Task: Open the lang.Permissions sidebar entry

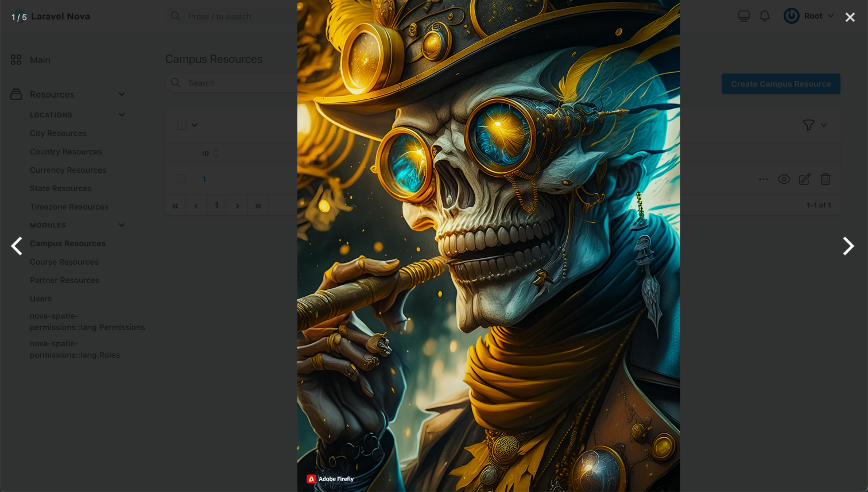Action: (87, 321)
